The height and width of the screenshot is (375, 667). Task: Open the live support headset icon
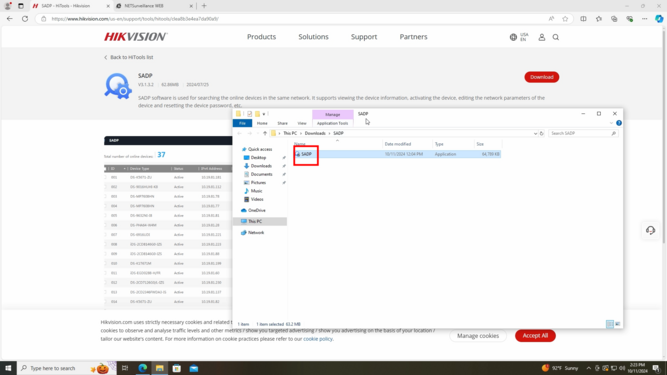(x=650, y=230)
